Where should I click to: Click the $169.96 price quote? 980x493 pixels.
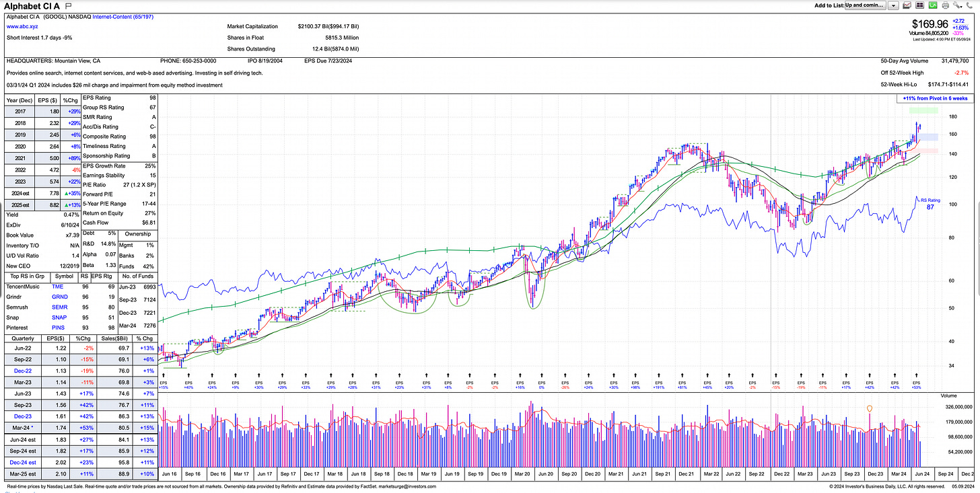pyautogui.click(x=930, y=24)
